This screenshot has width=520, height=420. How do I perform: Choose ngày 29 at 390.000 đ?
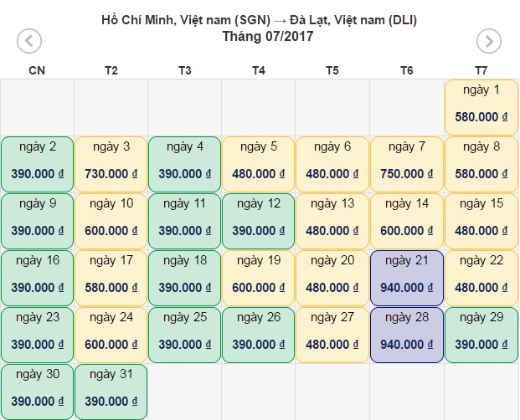tap(481, 335)
